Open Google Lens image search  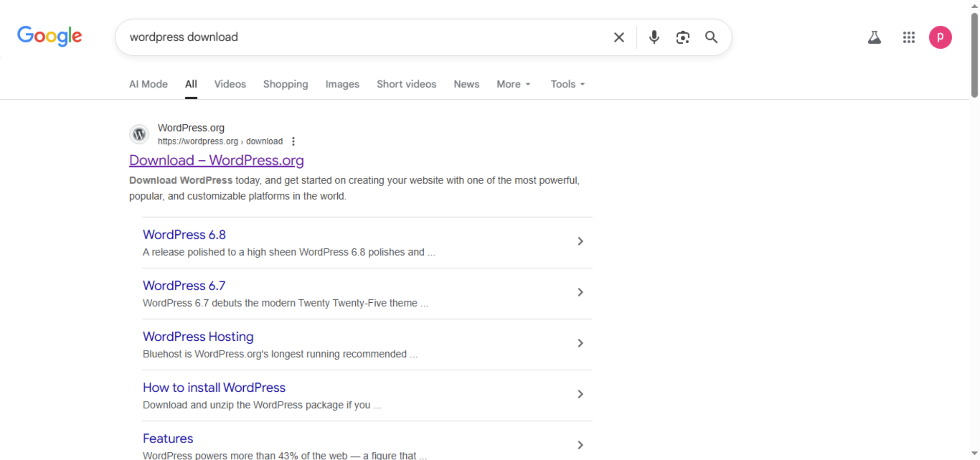pos(682,37)
